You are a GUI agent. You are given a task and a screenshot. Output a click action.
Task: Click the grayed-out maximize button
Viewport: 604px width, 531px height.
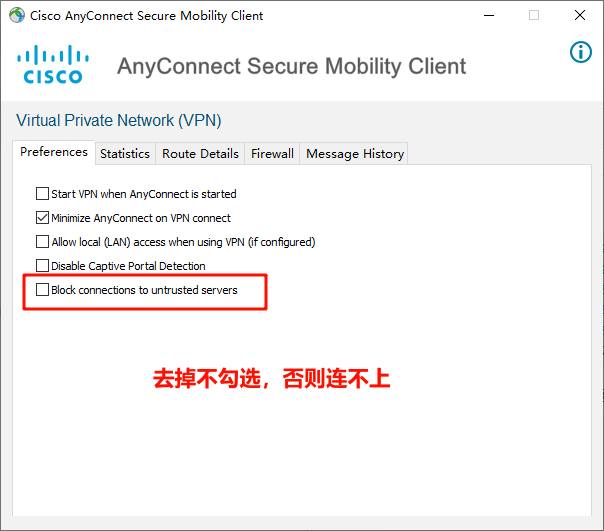tap(534, 15)
